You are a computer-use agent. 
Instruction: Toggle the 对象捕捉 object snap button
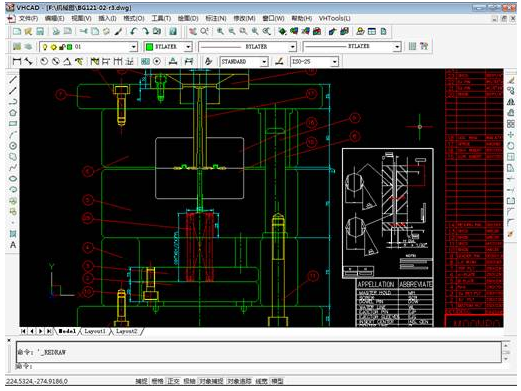click(x=211, y=381)
